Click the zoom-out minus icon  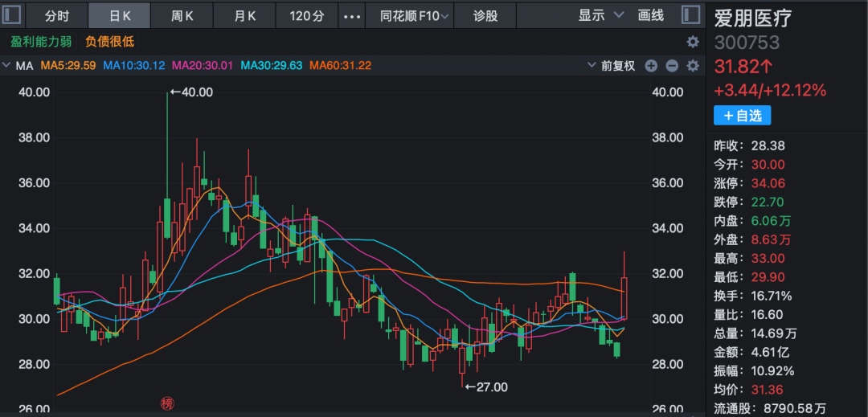click(x=672, y=66)
